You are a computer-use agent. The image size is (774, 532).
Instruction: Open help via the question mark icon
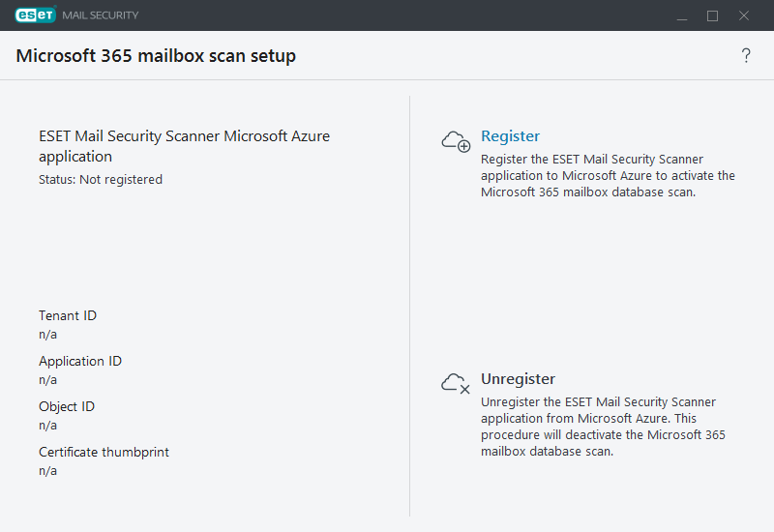pos(746,56)
